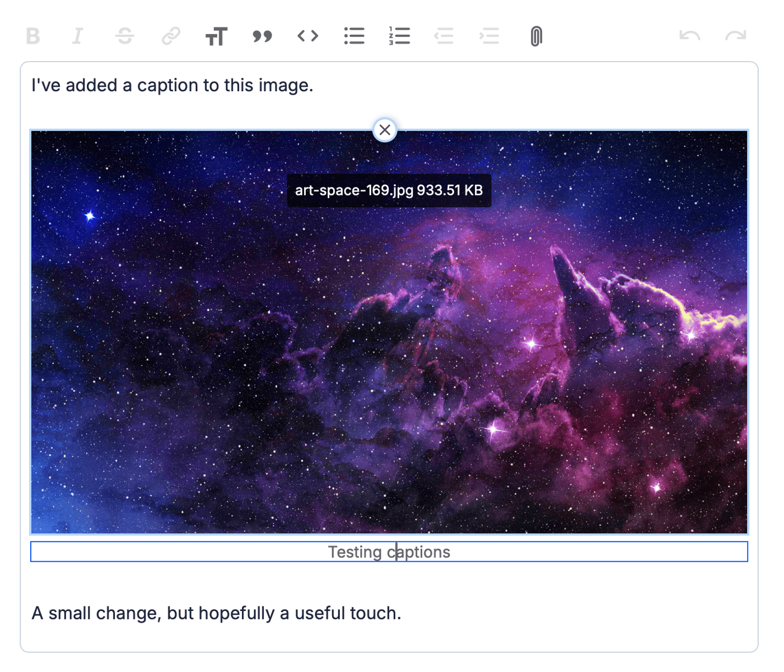Create a numbered list
Image resolution: width=784 pixels, height=672 pixels.
point(400,36)
